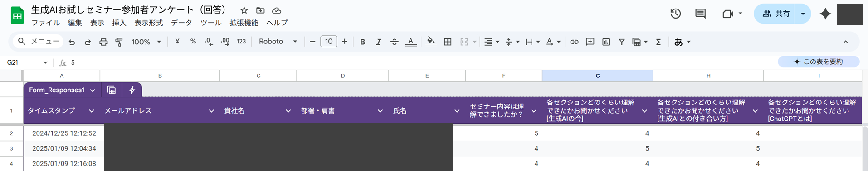Image resolution: width=868 pixels, height=171 pixels.
Task: Collapse the toolbar with the up chevron
Action: click(846, 42)
